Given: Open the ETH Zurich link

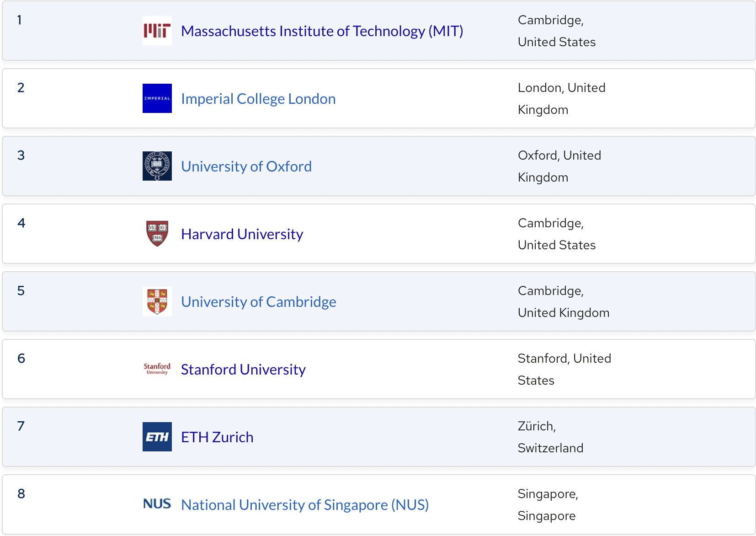Looking at the screenshot, I should pos(217,437).
